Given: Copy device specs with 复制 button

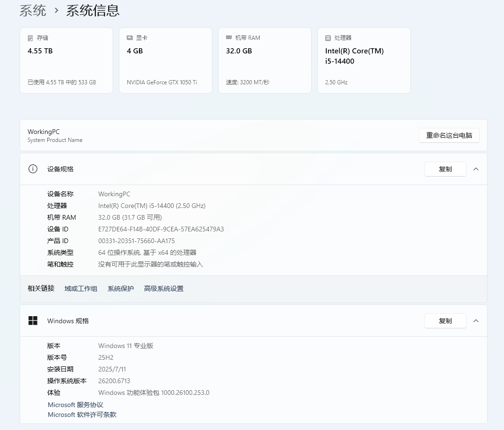Looking at the screenshot, I should [445, 169].
